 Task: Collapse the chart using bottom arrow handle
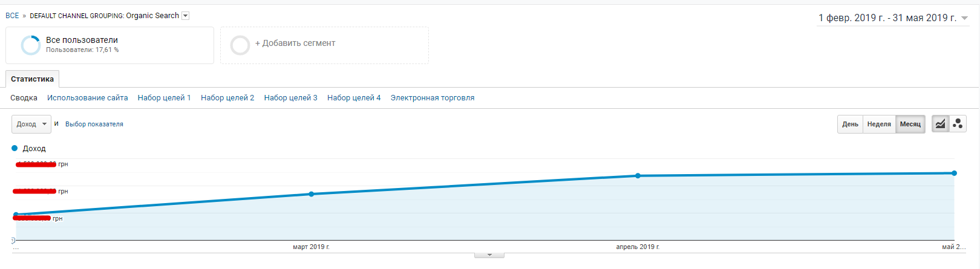489,255
